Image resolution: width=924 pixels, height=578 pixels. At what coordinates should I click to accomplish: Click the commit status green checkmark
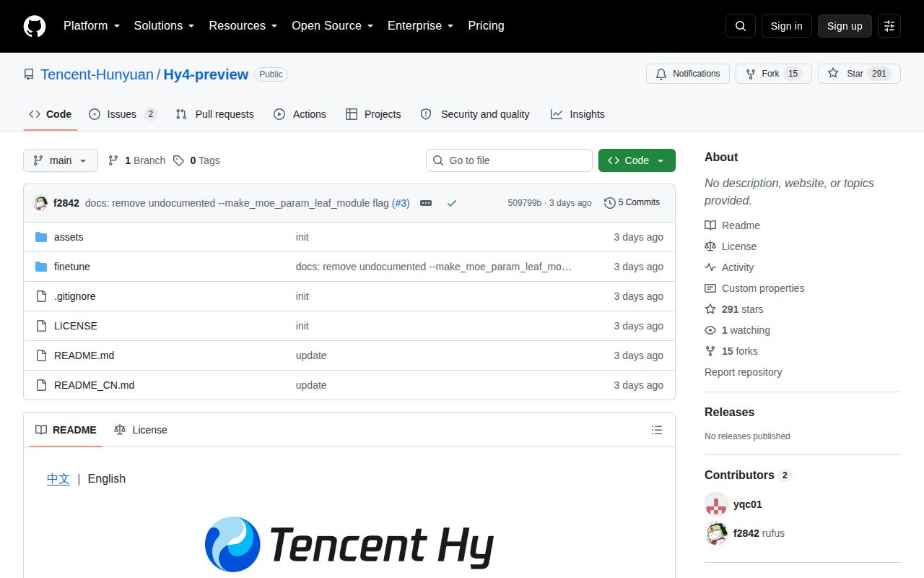(x=452, y=203)
